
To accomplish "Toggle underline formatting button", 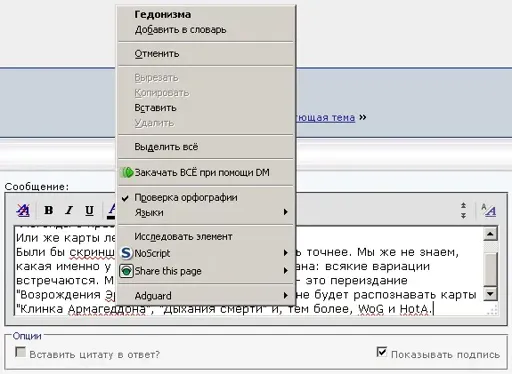I will (x=89, y=210).
